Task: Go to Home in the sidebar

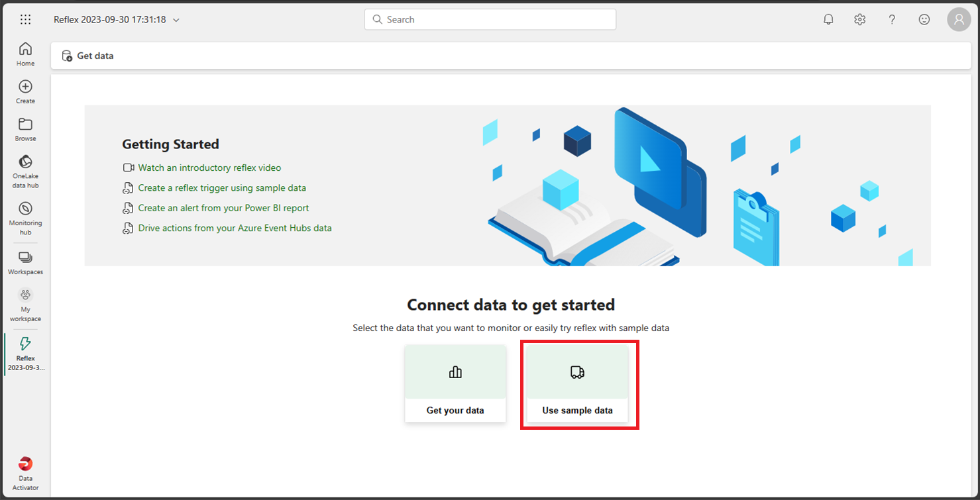Action: pyautogui.click(x=25, y=54)
